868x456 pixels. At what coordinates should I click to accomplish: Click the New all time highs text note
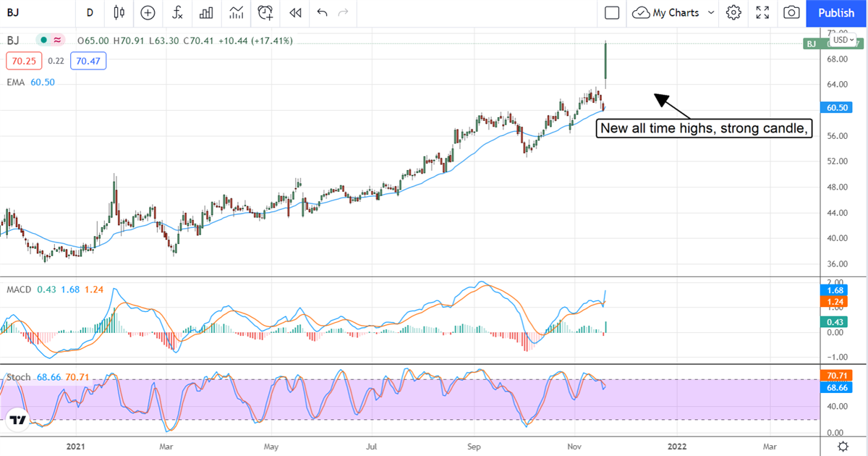pos(704,129)
